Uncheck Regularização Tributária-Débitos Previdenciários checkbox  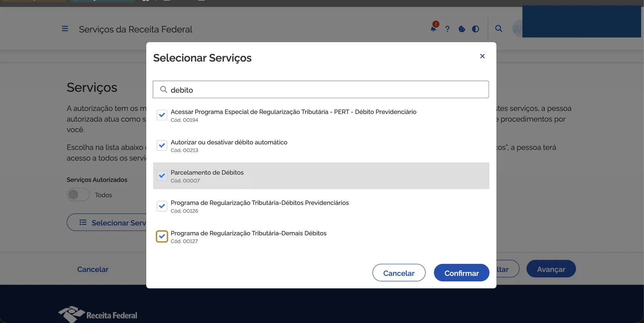pos(162,206)
